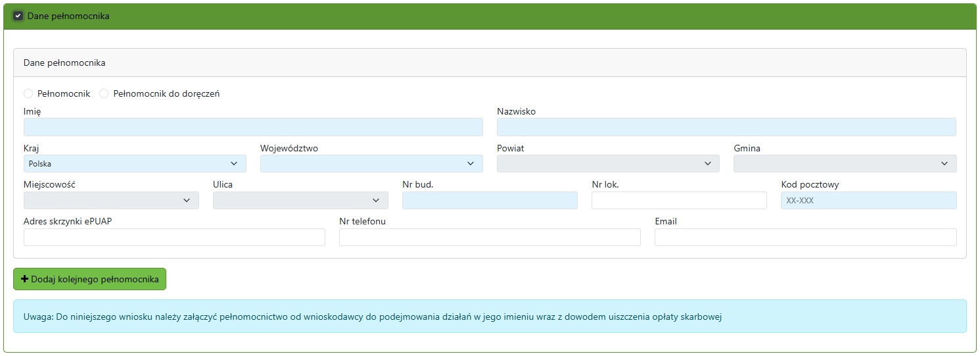Screen dimensions: 980x356
Task: Click the green Dane pełnomocnika header bar
Action: (490, 16)
